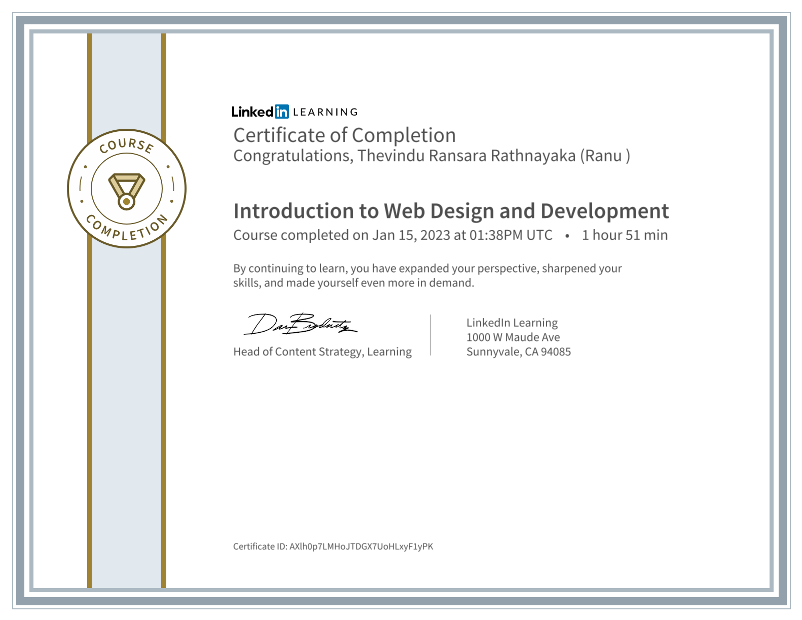Image resolution: width=802 pixels, height=620 pixels.
Task: Click the "LinkedIn Learning" text above the address
Action: [512, 323]
